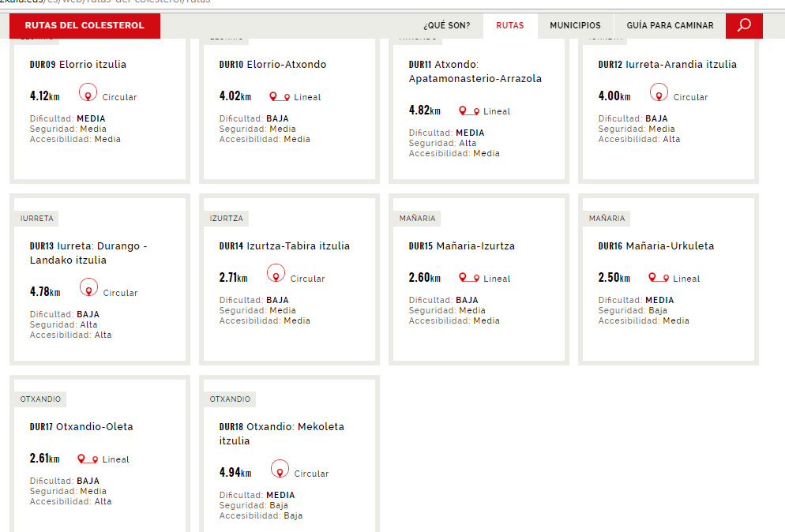Screen dimensions: 785x532
Task: Click the linear route icon for DUR17
Action: (x=88, y=459)
